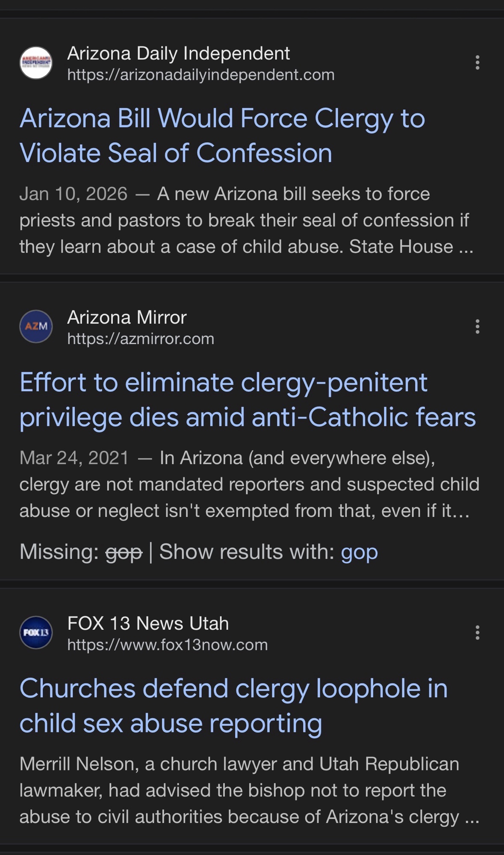Tap the azmirror.com URL text
The height and width of the screenshot is (855, 504).
(141, 339)
